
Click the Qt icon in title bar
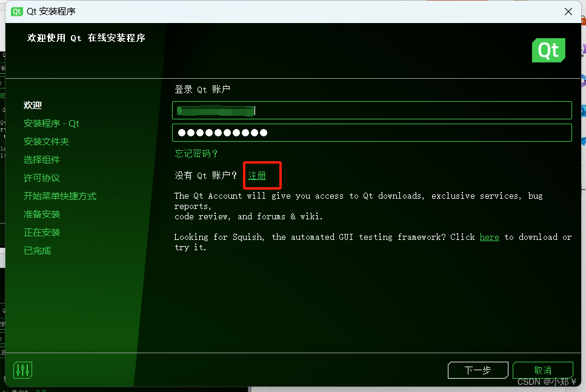17,12
